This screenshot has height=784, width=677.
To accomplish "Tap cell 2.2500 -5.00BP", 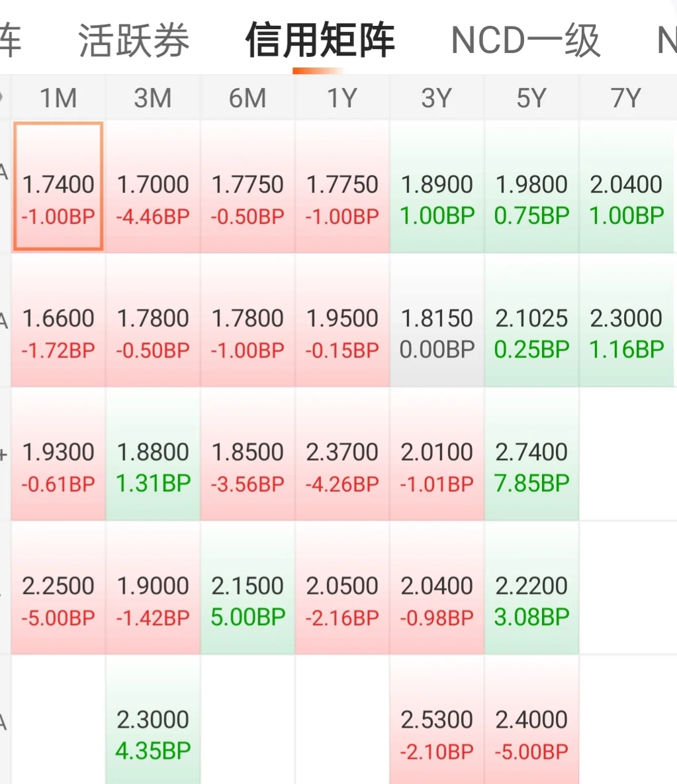I will (x=58, y=588).
